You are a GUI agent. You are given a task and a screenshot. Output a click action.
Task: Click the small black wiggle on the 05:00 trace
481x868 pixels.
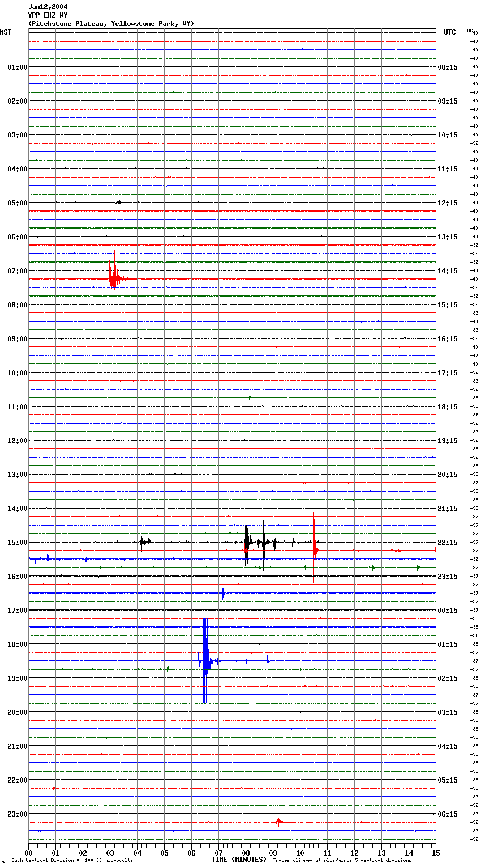118,203
